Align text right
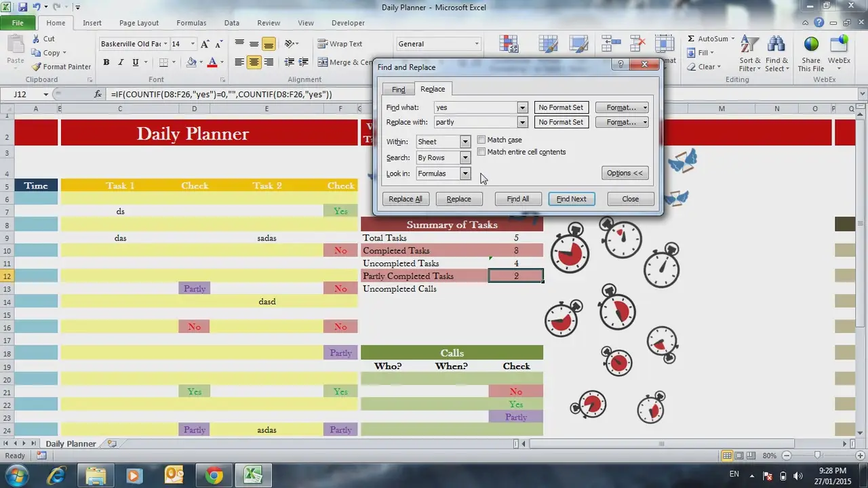The image size is (868, 488). click(x=269, y=62)
